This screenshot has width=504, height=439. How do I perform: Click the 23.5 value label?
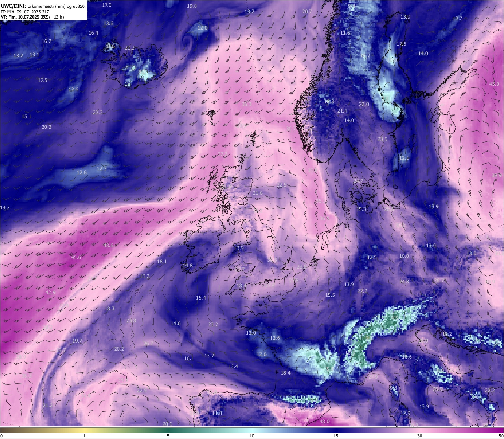[x=382, y=139]
